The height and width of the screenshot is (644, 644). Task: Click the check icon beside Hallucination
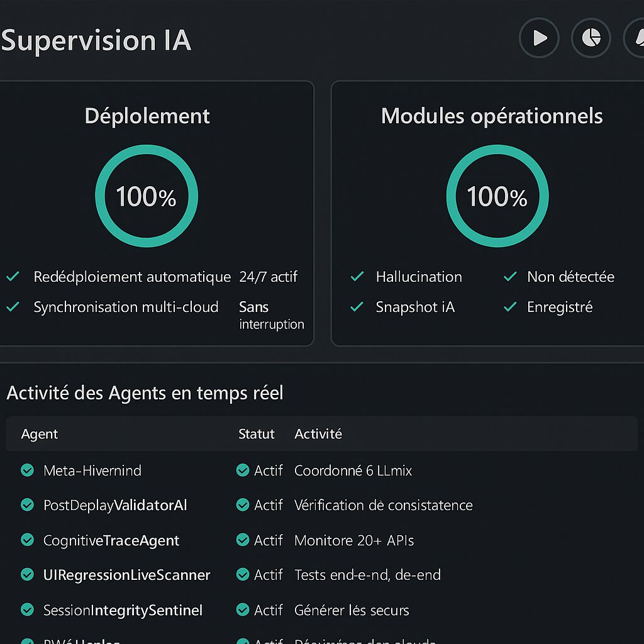click(x=357, y=277)
